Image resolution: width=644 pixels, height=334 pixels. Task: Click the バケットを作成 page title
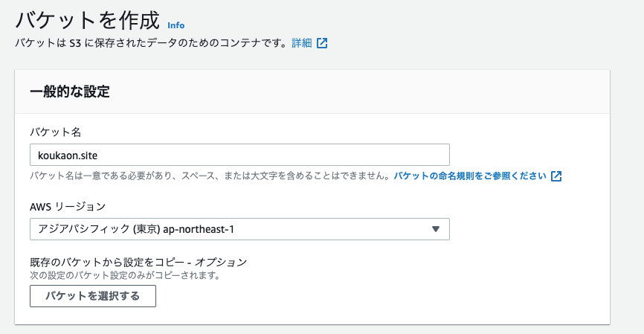click(x=87, y=20)
